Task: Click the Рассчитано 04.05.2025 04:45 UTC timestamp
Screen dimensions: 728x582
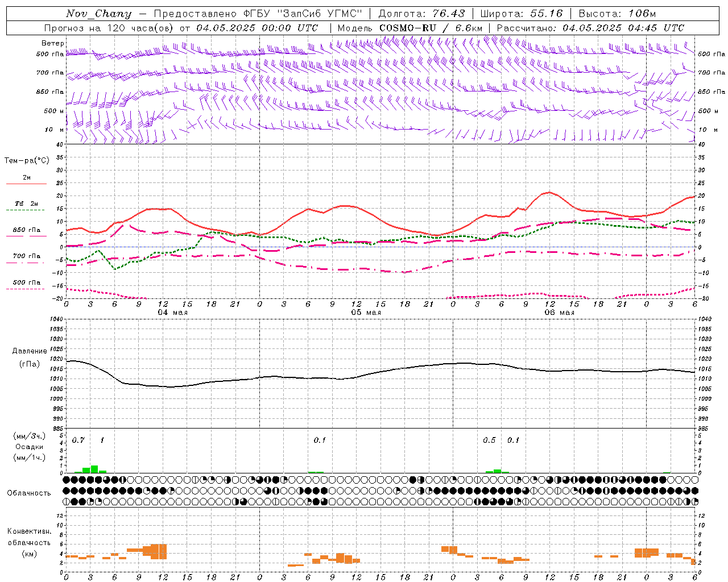Action: pos(590,28)
